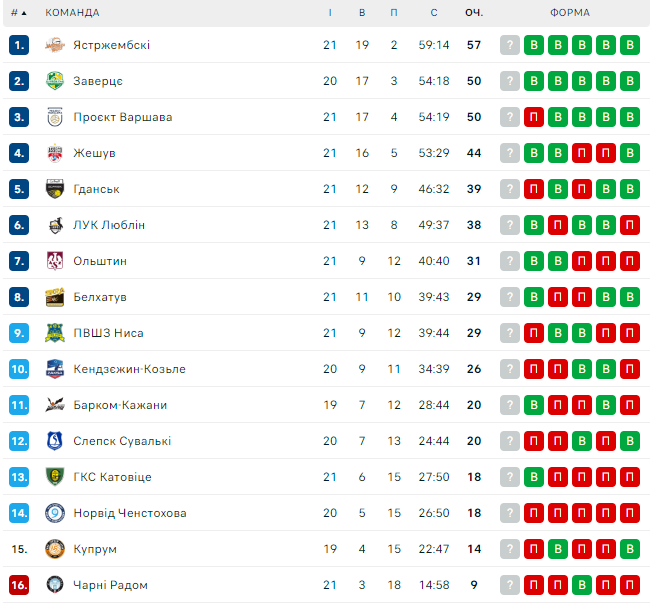Click the upcoming match ? badge for Ястржембскі
This screenshot has width=650, height=609.
510,45
